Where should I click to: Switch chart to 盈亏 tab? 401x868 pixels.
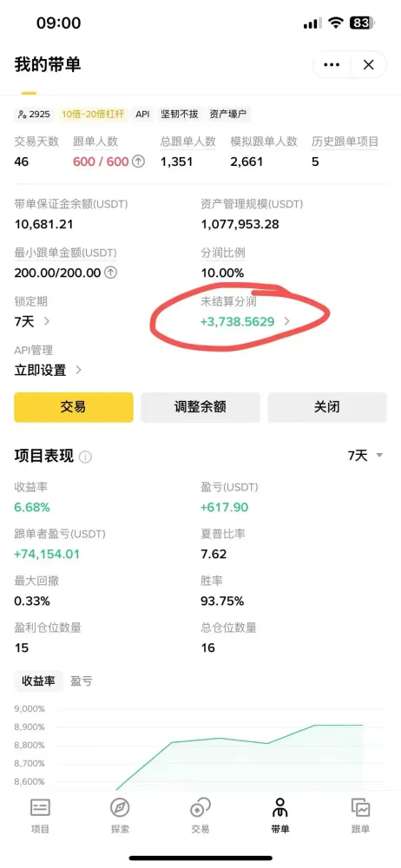pyautogui.click(x=82, y=681)
